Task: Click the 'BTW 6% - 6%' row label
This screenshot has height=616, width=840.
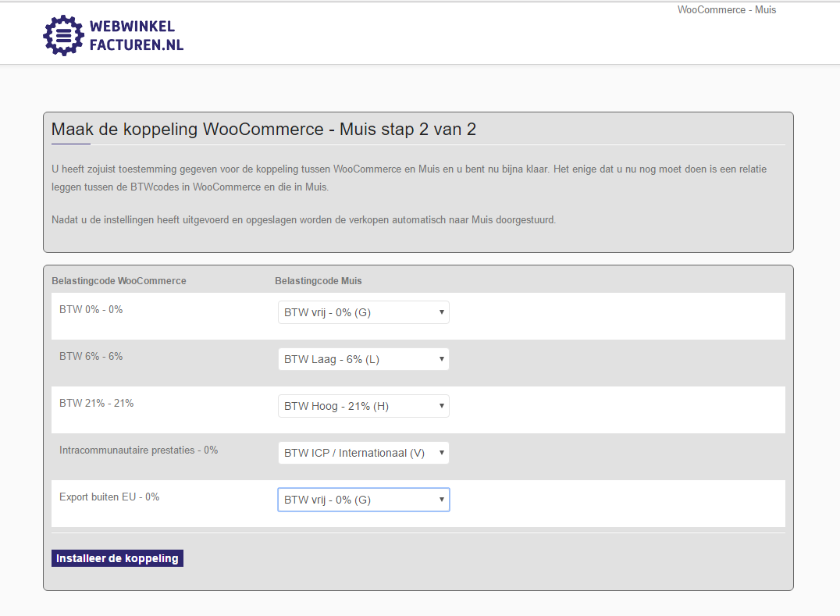Action: (91, 357)
